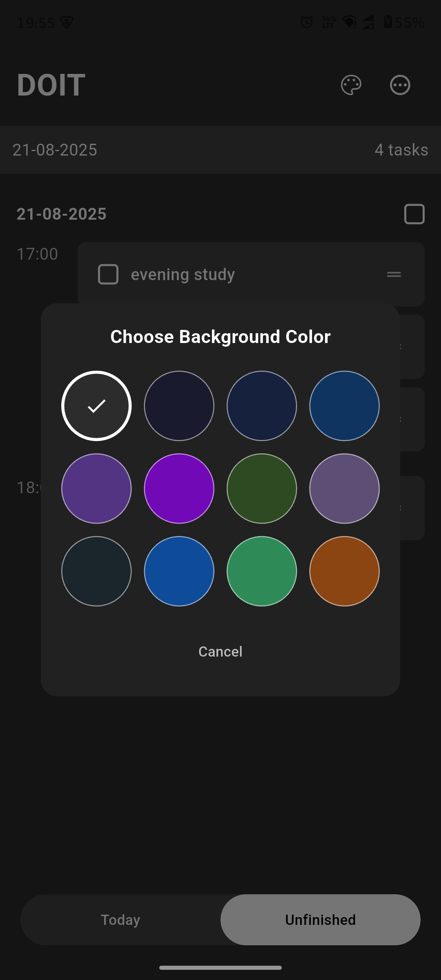Tap the palette theme icon
The height and width of the screenshot is (980, 441).
[x=351, y=85]
